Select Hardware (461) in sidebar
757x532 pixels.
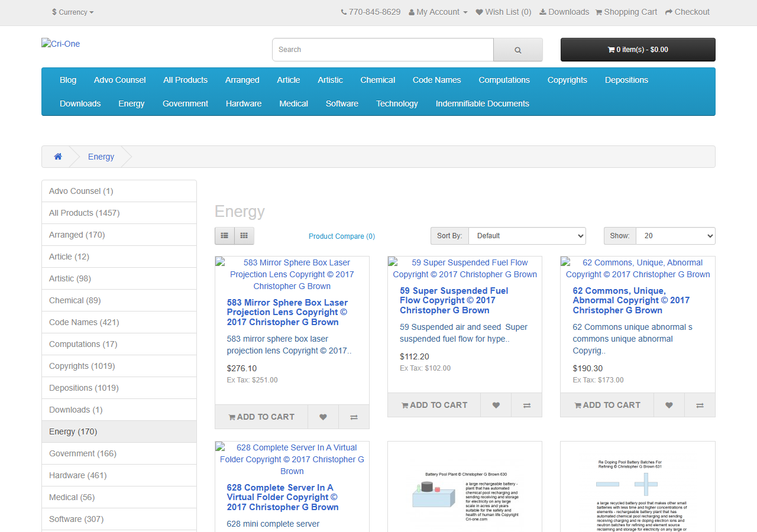tap(119, 475)
